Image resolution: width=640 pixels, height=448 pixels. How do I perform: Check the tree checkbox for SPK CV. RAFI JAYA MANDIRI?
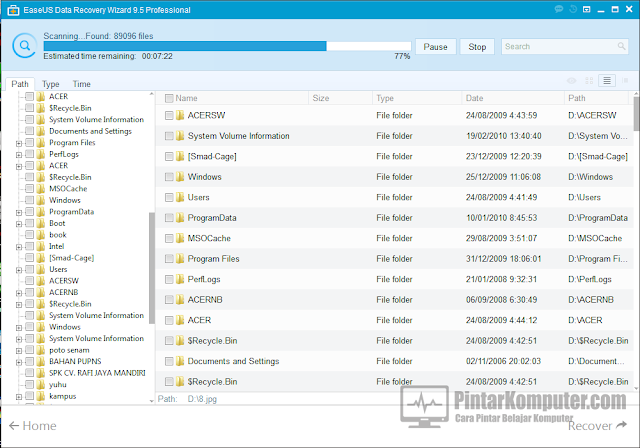(x=29, y=373)
